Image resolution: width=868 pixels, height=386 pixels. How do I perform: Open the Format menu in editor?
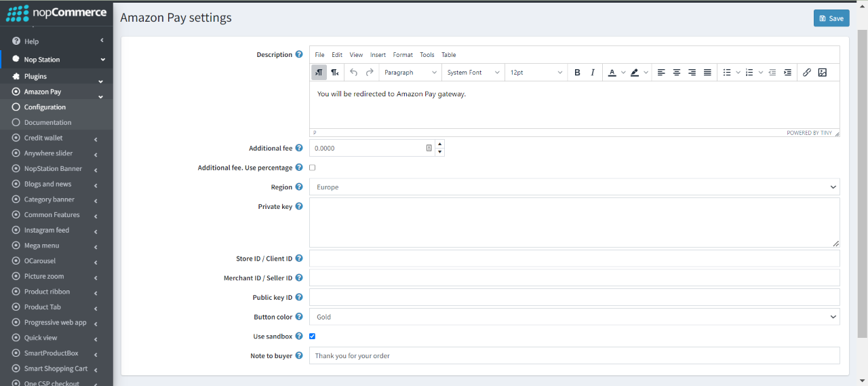[403, 55]
